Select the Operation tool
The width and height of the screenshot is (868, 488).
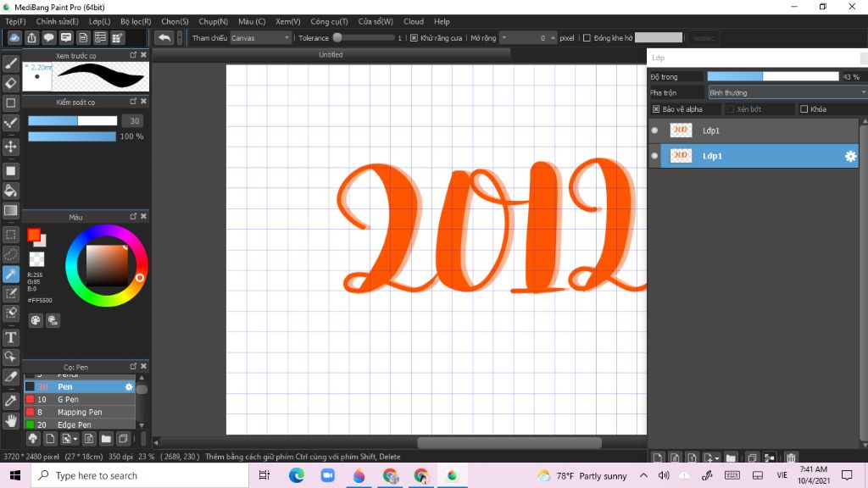point(10,357)
